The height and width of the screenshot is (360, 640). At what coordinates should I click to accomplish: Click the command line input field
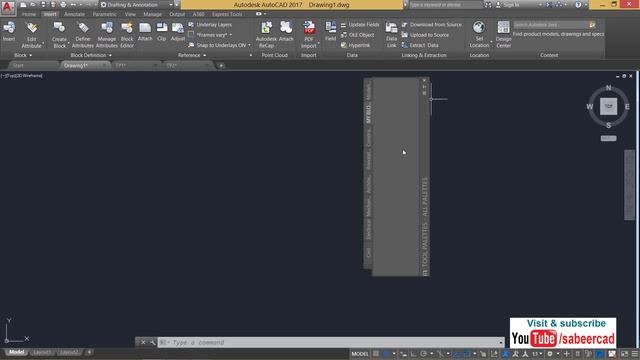[x=331, y=342]
